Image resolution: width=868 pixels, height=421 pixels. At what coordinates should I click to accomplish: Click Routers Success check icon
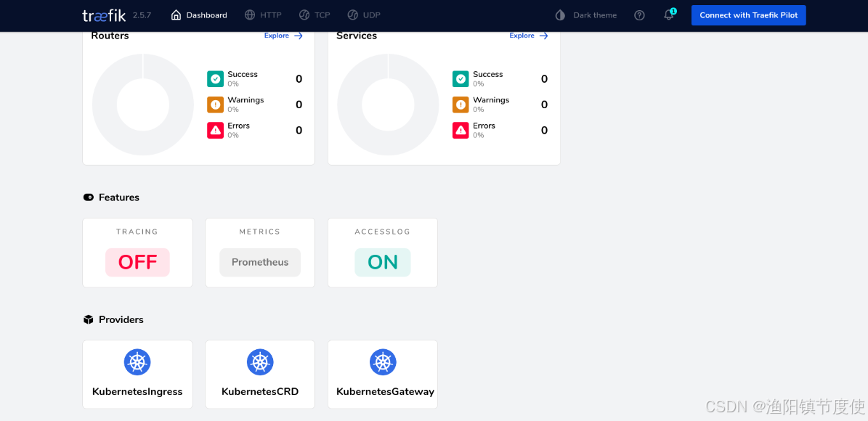pos(215,79)
